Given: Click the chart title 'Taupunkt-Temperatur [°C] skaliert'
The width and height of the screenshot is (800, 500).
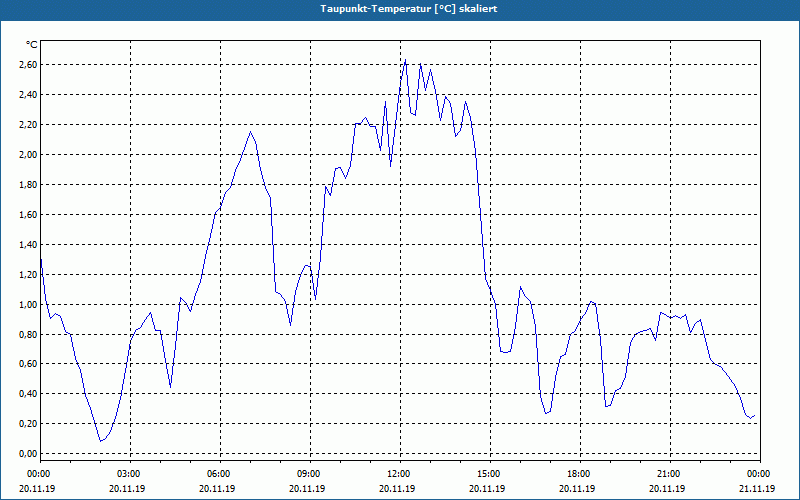Looking at the screenshot, I should coord(409,9).
